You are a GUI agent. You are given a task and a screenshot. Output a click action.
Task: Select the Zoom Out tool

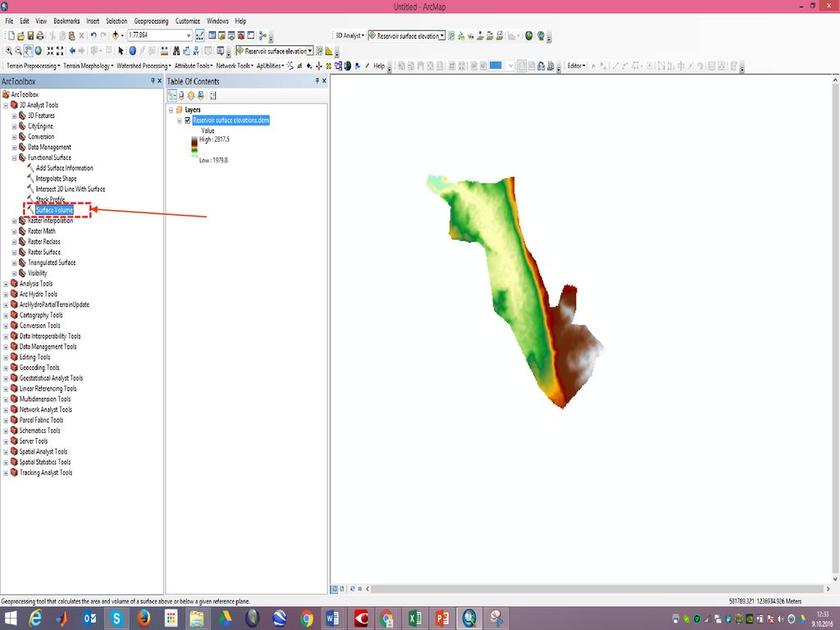pyautogui.click(x=18, y=51)
